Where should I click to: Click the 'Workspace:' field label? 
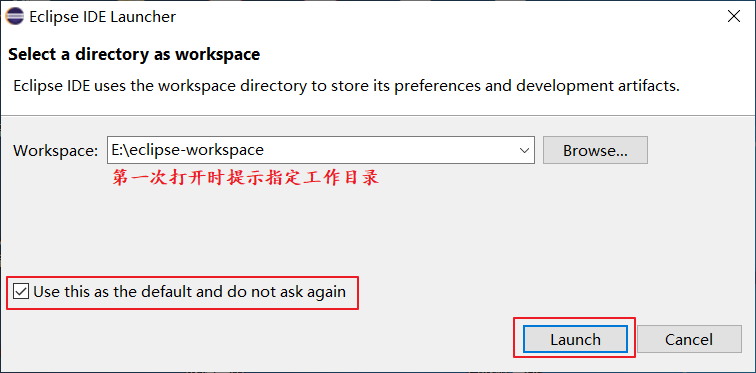[55, 150]
